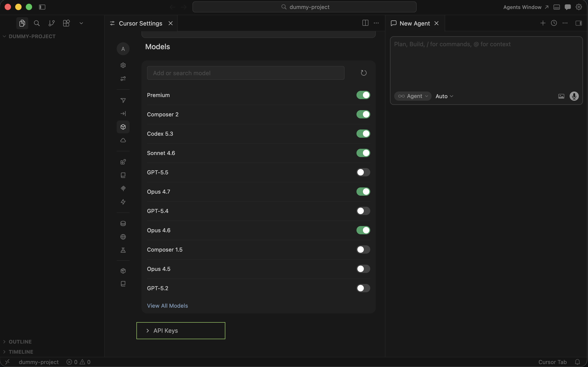Open the beaker experimental settings section
588x367 pixels.
pos(123,250)
